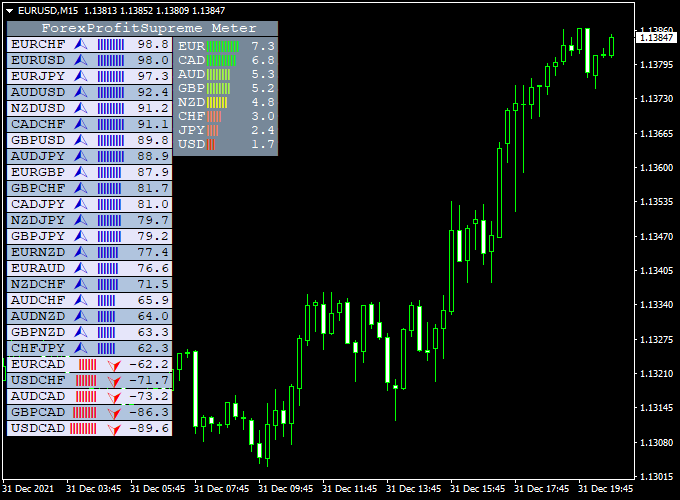Click the blue up arrow on AUDUSD row
Viewport: 680px width, 500px height.
click(x=81, y=92)
